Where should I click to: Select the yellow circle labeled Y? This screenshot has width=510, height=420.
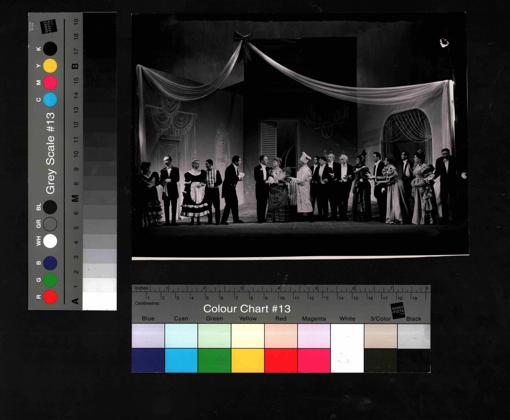click(50, 66)
